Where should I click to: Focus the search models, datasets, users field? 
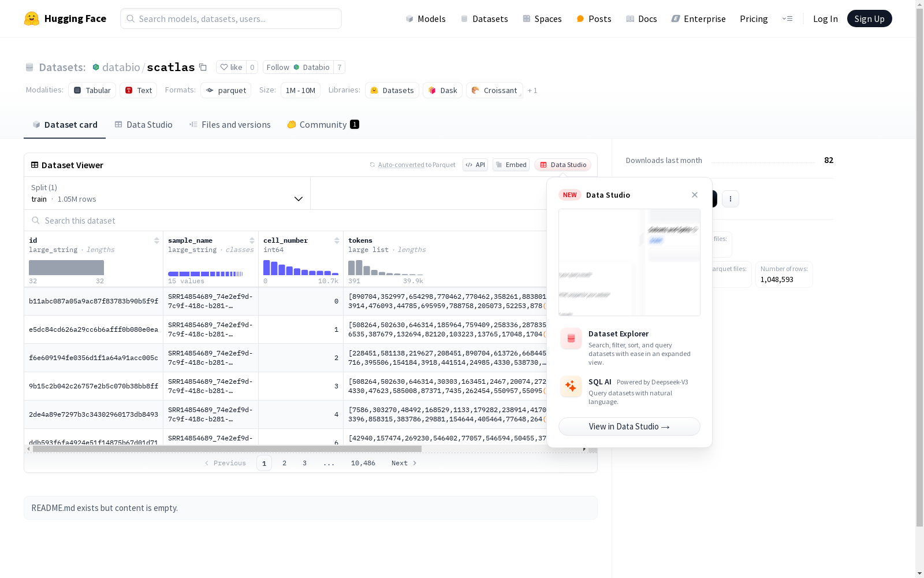pyautogui.click(x=231, y=18)
